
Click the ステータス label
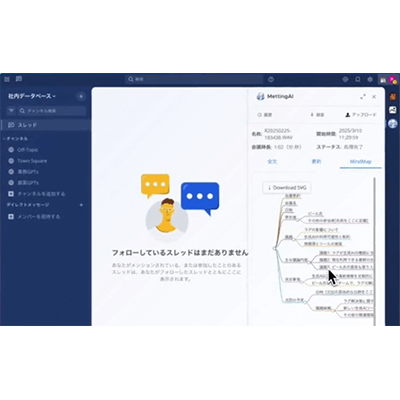pos(328,147)
